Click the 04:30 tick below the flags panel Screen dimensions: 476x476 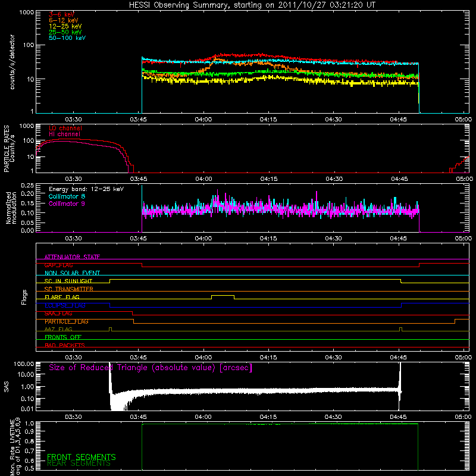coord(334,358)
